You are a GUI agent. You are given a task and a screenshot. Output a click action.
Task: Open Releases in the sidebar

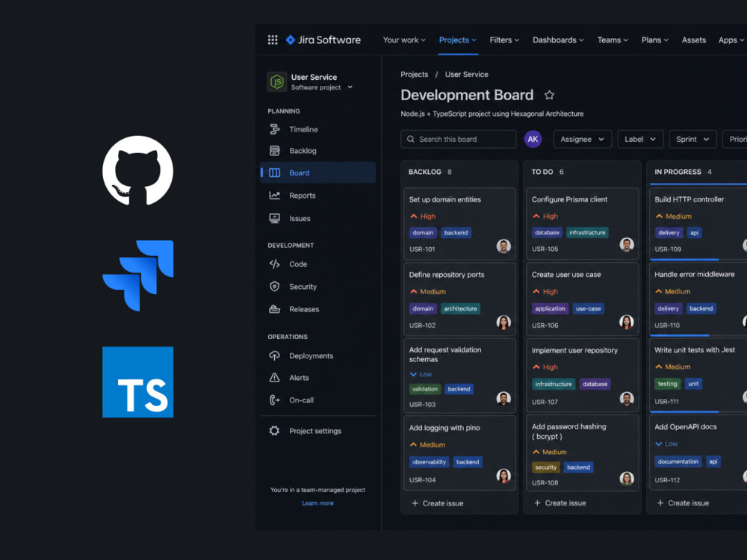click(304, 309)
